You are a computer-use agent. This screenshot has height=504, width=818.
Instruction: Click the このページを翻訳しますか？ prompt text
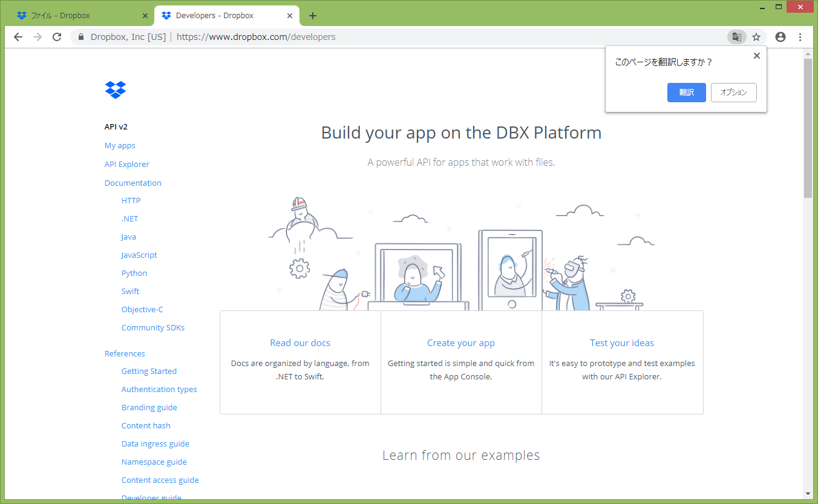click(x=664, y=62)
